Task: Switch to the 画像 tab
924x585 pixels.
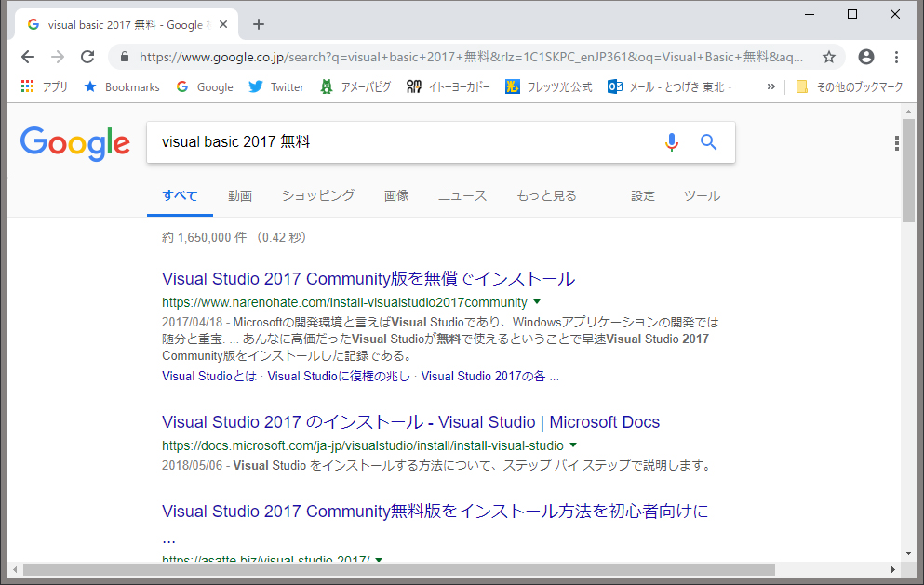Action: (396, 195)
